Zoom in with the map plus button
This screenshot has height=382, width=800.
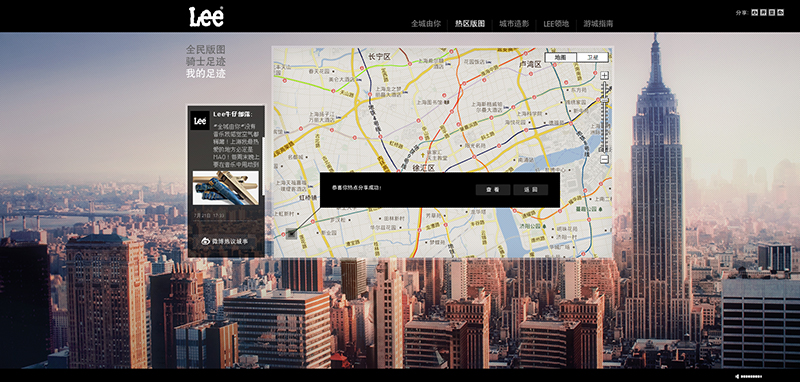tap(605, 75)
